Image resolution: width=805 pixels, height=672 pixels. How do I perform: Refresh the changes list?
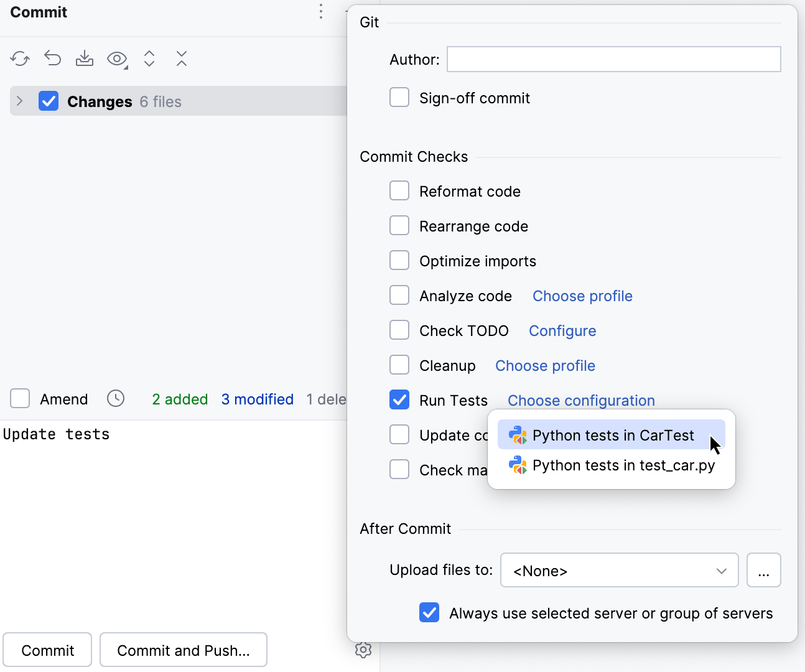tap(19, 58)
